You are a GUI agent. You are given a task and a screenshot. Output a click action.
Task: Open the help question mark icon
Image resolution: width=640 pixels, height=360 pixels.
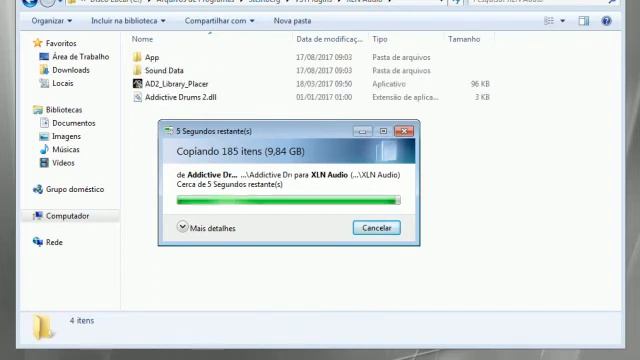click(607, 21)
